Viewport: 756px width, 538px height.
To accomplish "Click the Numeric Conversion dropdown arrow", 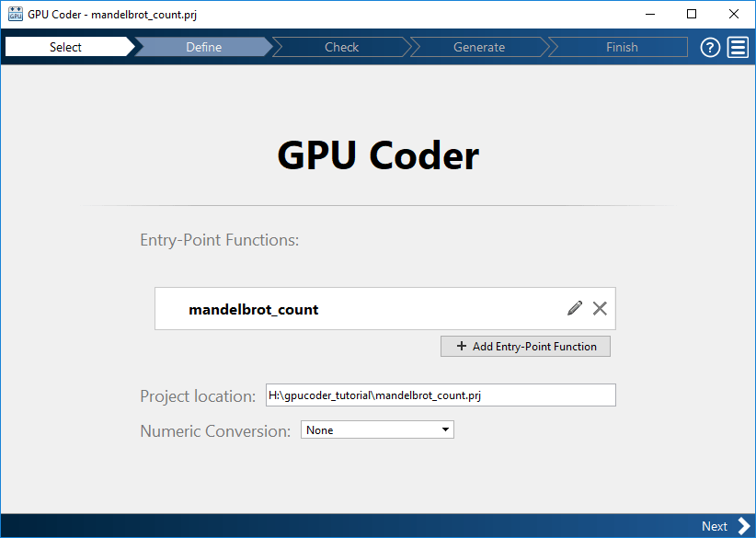I will click(443, 429).
